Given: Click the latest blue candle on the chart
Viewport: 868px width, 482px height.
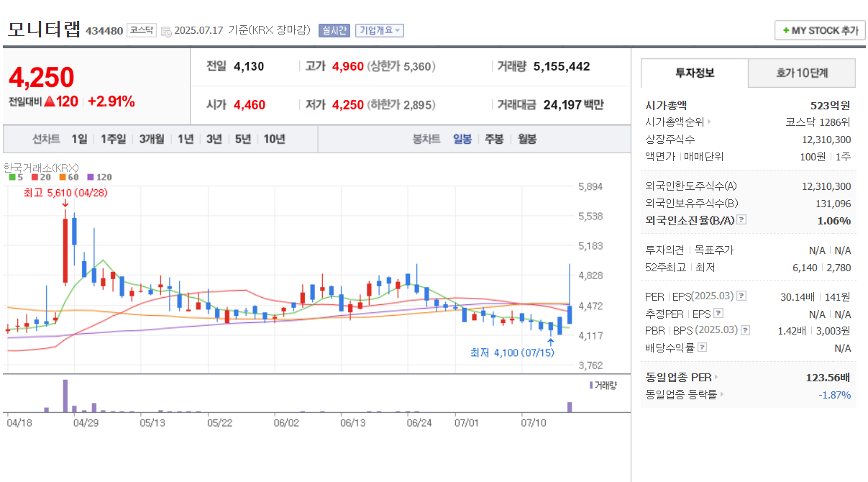Looking at the screenshot, I should coord(570,314).
